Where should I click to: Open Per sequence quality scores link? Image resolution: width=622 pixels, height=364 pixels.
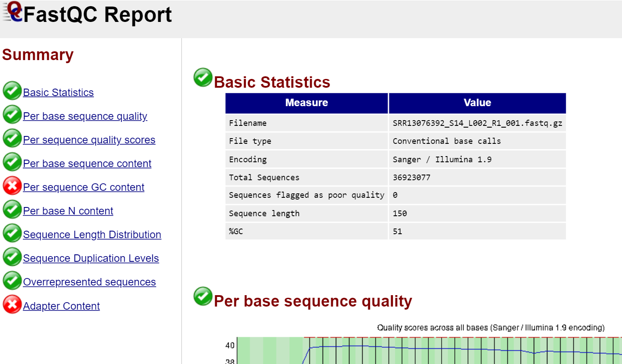click(89, 140)
